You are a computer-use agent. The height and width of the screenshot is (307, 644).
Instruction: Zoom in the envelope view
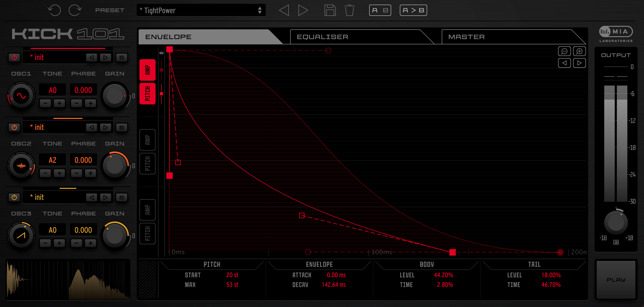(x=579, y=51)
